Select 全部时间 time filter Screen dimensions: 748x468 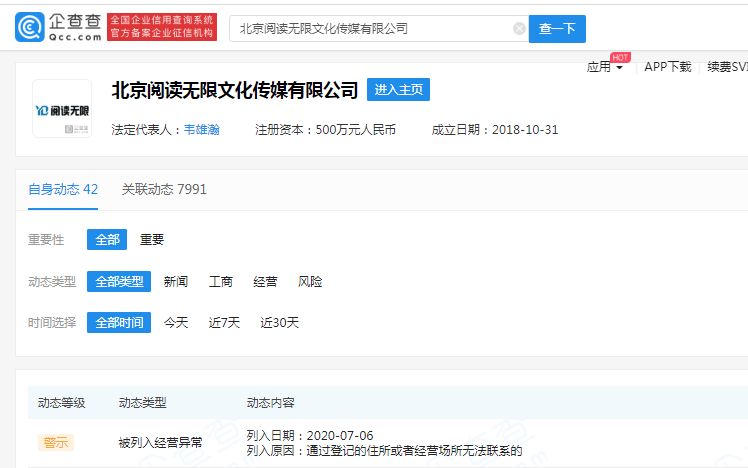[x=119, y=322]
